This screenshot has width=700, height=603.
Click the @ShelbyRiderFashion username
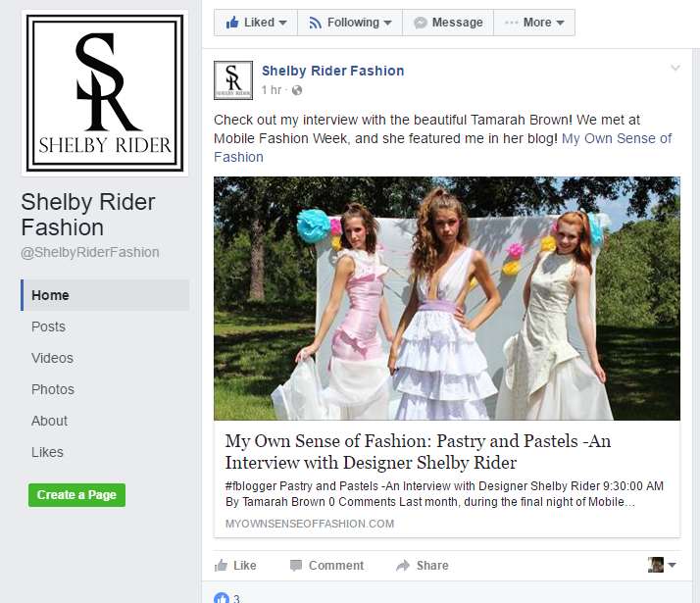pos(90,252)
